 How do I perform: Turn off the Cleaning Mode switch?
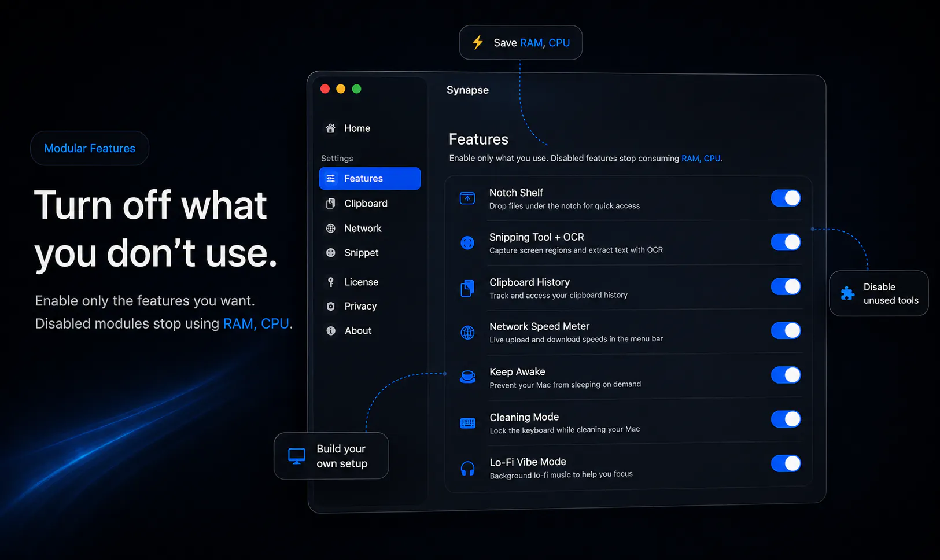click(786, 419)
